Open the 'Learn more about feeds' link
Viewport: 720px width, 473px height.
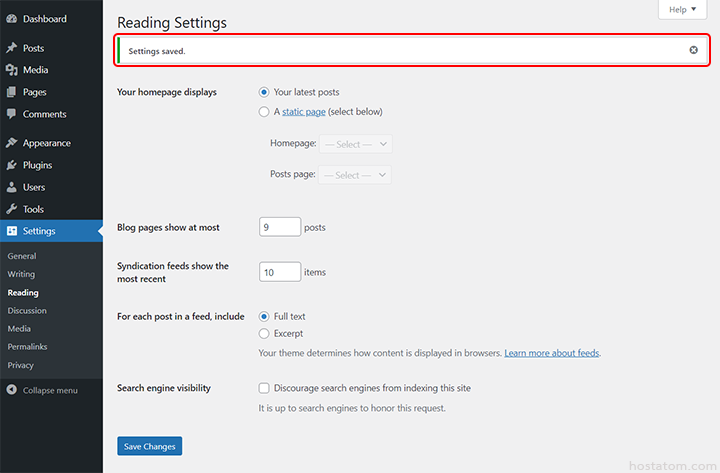coord(552,353)
